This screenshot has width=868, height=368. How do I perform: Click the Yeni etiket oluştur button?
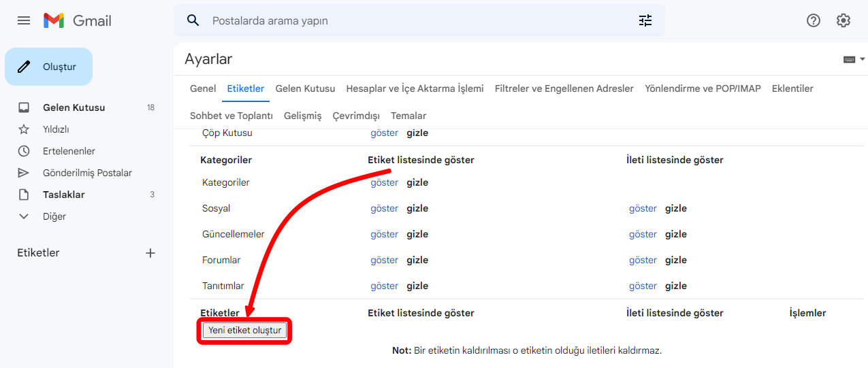(245, 331)
